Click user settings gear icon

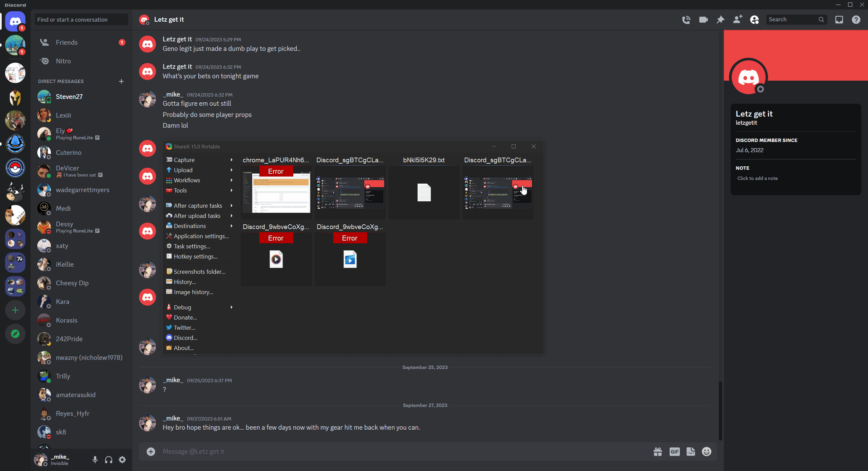(x=122, y=459)
